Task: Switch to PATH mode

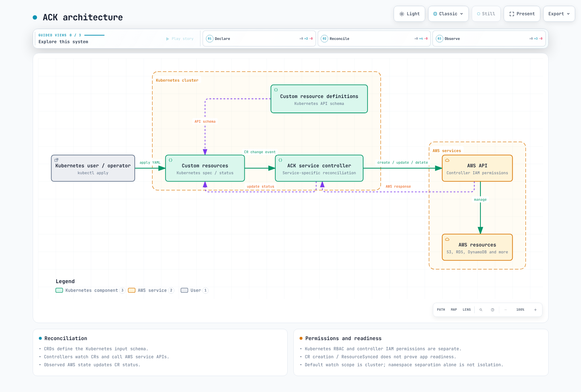Action: pyautogui.click(x=441, y=310)
